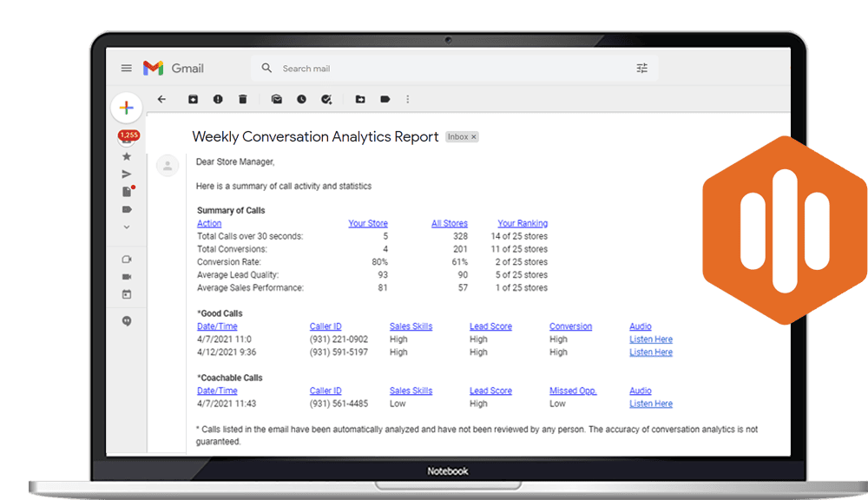Screen dimensions: 868x500
Task: Remove the Inbox label with x
Action: tap(474, 137)
